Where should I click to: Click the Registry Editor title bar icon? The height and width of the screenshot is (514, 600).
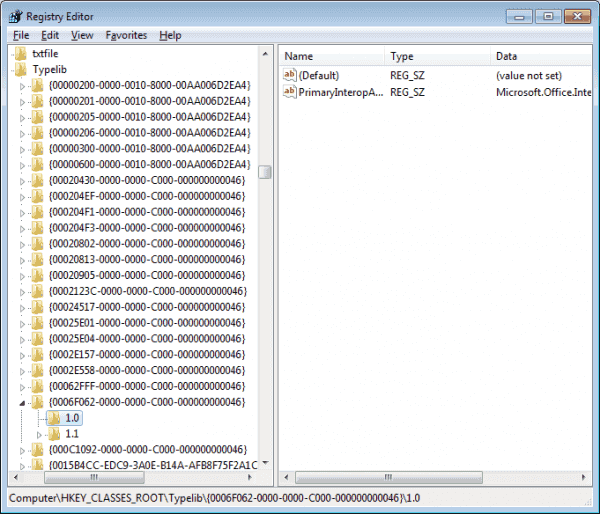pos(16,16)
